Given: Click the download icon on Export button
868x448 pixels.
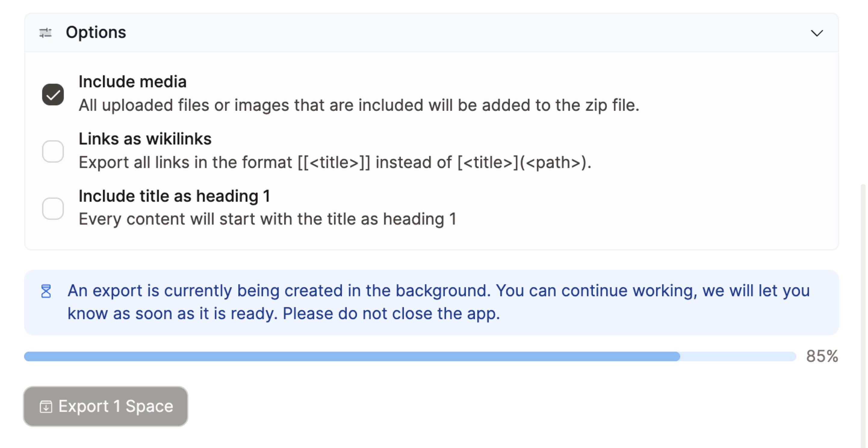Looking at the screenshot, I should click(x=46, y=406).
